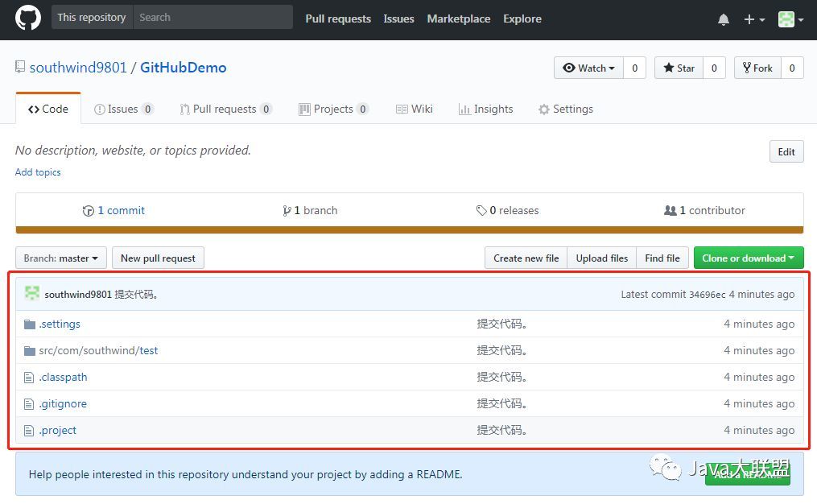Open the .gitignore file
817x504 pixels.
point(63,404)
